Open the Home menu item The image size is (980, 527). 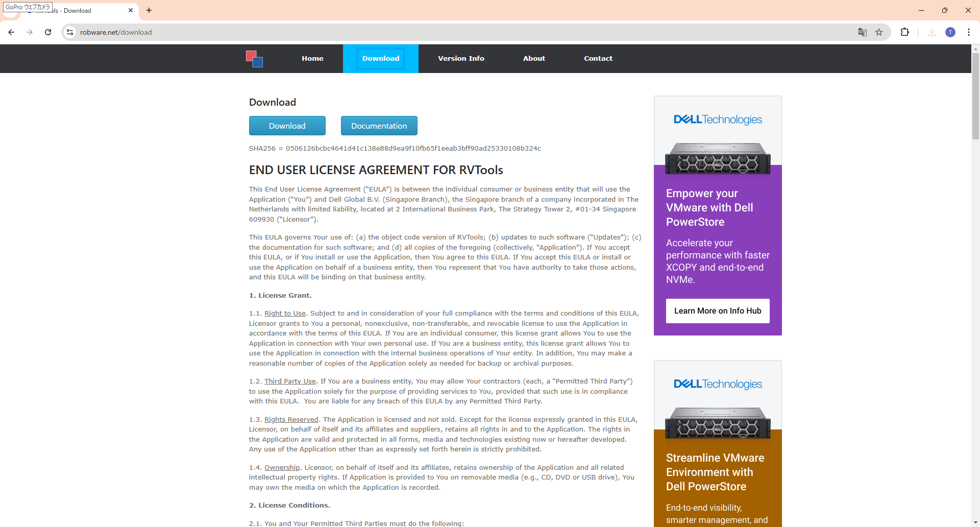312,58
